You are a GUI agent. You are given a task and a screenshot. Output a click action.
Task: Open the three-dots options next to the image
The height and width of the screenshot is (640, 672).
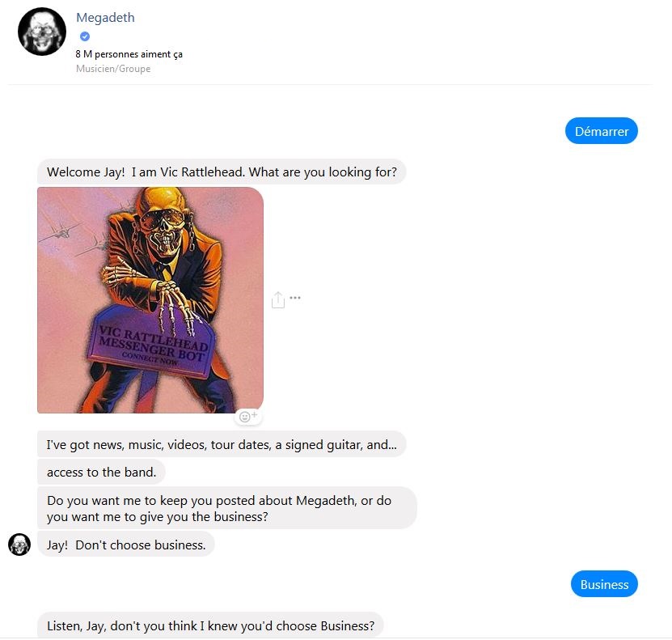click(295, 298)
